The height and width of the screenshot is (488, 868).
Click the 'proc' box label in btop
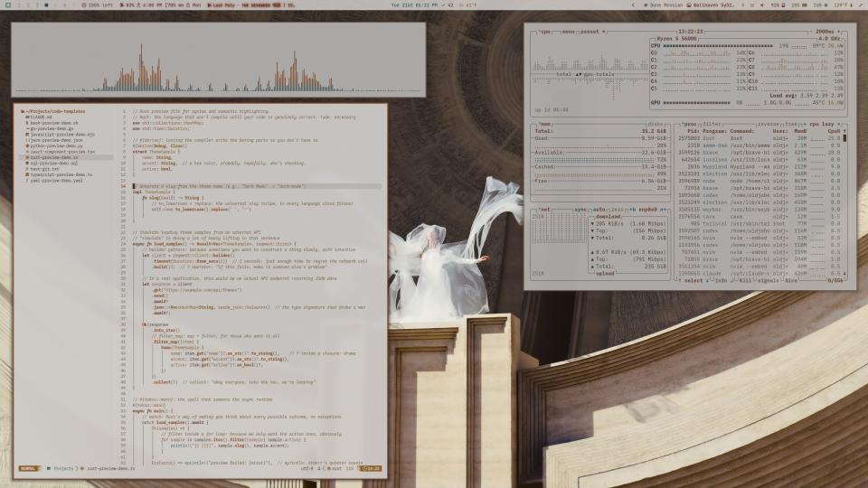[689, 124]
